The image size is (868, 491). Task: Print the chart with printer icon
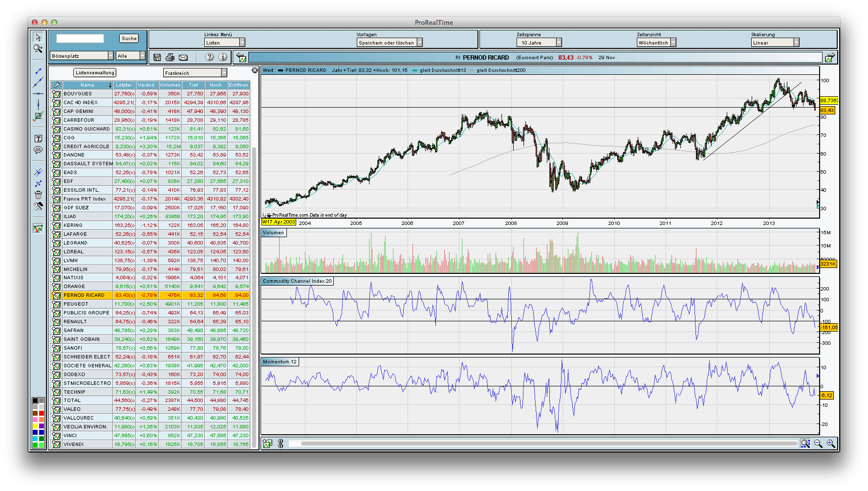(x=170, y=57)
